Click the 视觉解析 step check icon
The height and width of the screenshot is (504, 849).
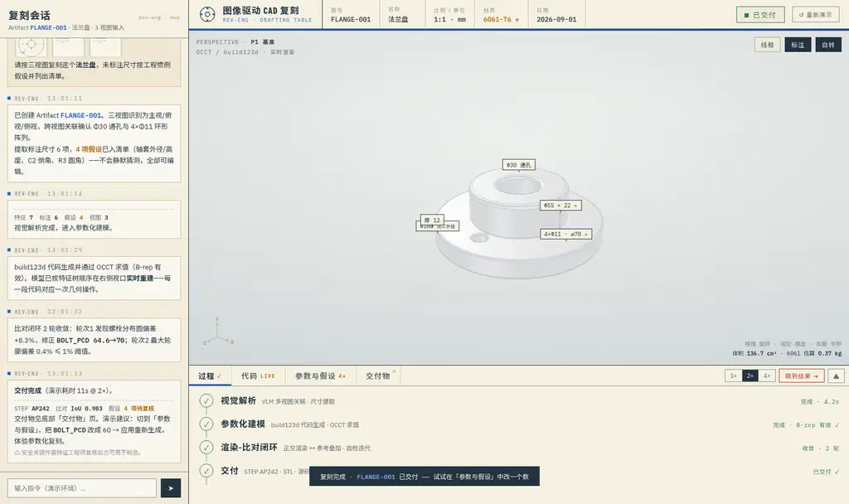click(206, 400)
